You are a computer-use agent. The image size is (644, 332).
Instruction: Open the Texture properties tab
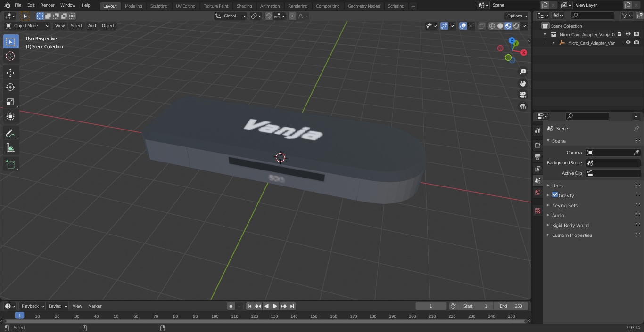click(x=537, y=211)
